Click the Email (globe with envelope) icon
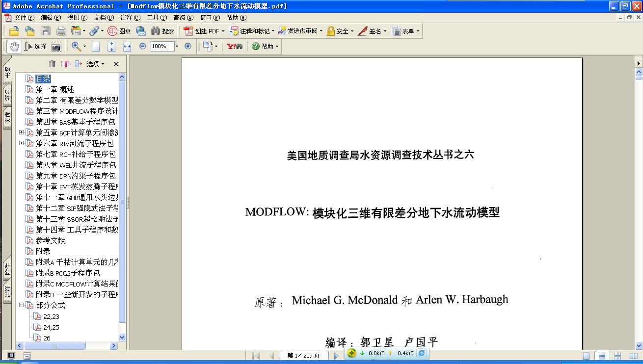The height and width of the screenshot is (364, 643). pyautogui.click(x=141, y=31)
